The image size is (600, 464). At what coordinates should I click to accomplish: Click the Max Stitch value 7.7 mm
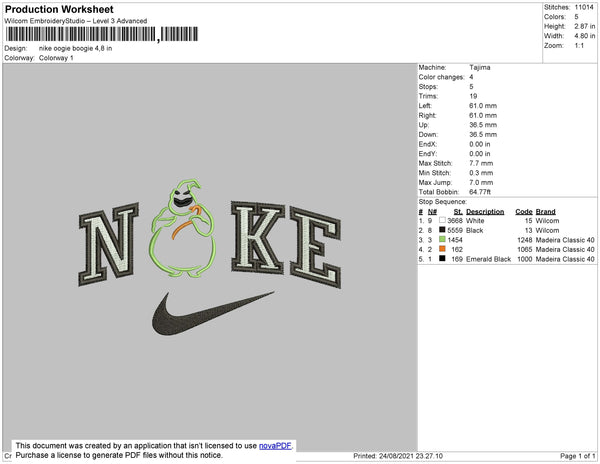click(481, 163)
